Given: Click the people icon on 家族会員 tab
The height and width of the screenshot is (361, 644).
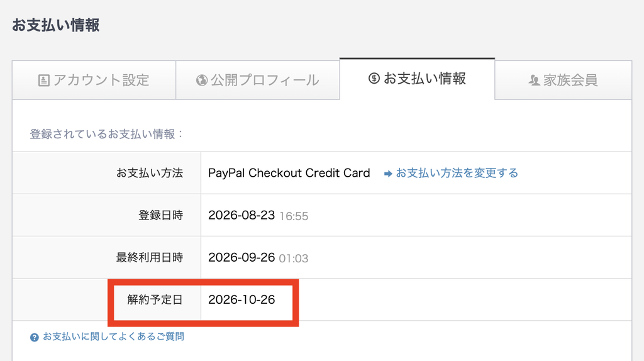Looking at the screenshot, I should tap(534, 81).
